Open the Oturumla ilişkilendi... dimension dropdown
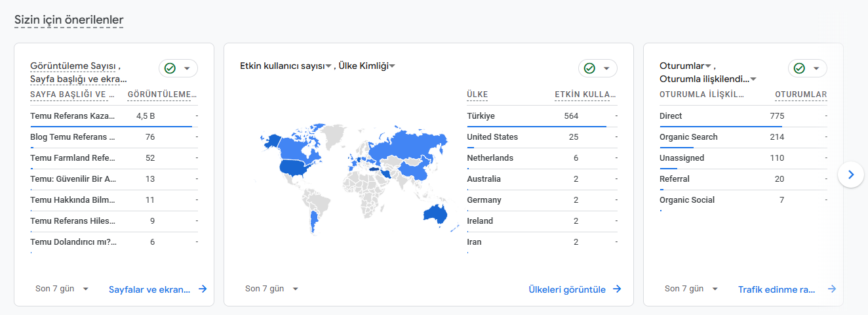 [708, 79]
